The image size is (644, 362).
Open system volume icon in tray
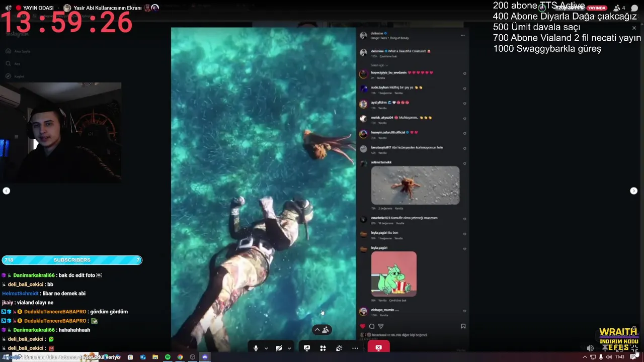tap(609, 357)
